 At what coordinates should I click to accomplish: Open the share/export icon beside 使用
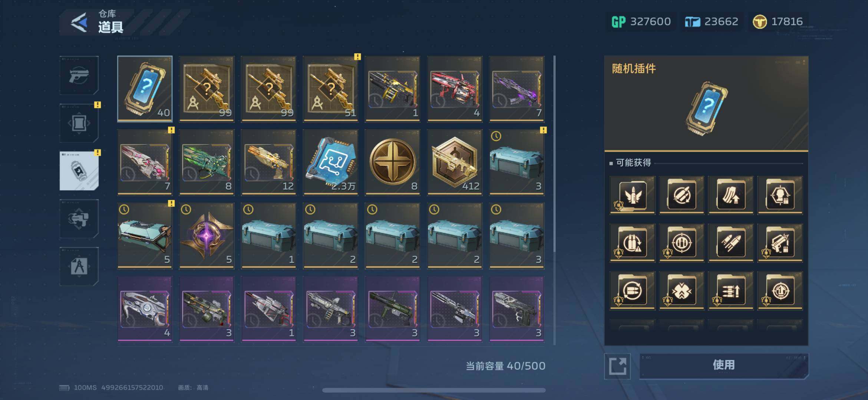pyautogui.click(x=617, y=366)
